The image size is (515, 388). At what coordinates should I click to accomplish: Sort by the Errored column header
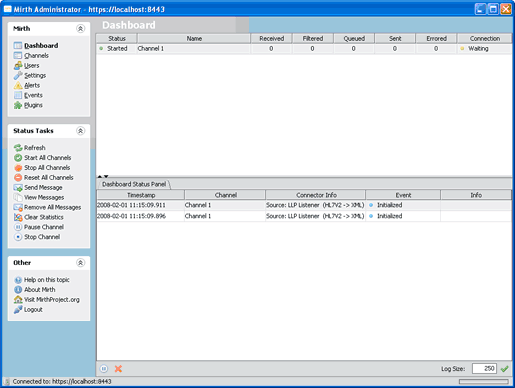point(436,39)
